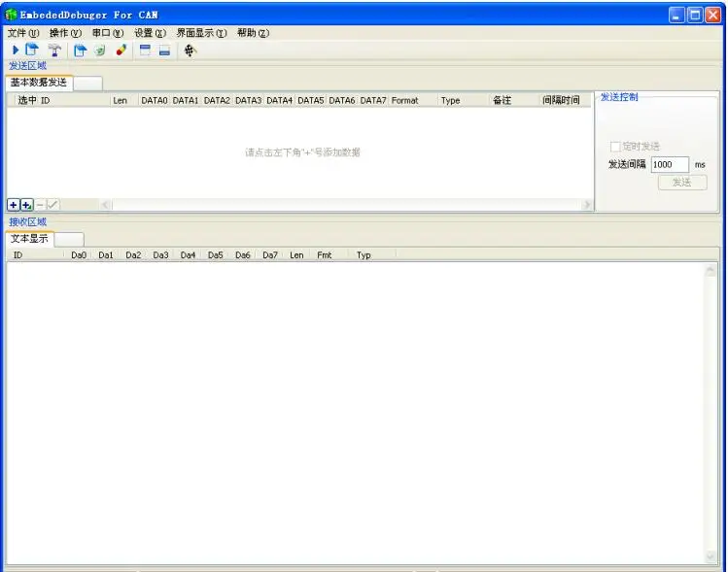Image resolution: width=728 pixels, height=572 pixels.
Task: Click the checkmark button in send list footer
Action: [52, 205]
